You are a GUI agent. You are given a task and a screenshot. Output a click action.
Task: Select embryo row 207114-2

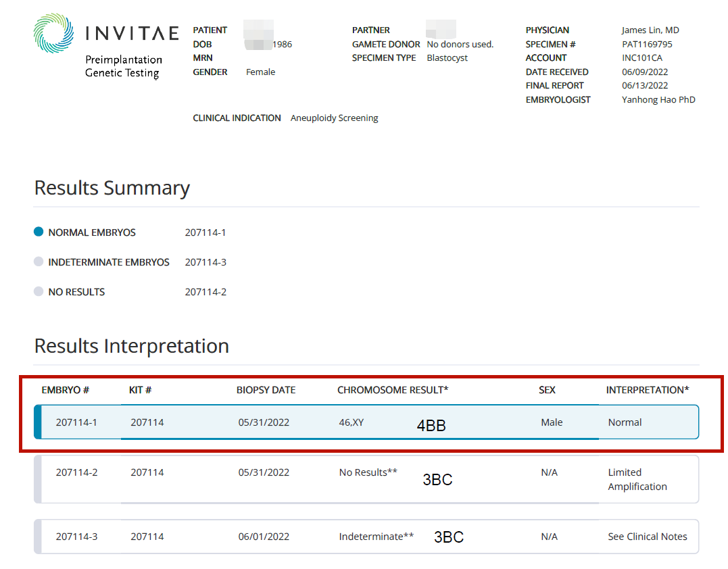pos(76,472)
